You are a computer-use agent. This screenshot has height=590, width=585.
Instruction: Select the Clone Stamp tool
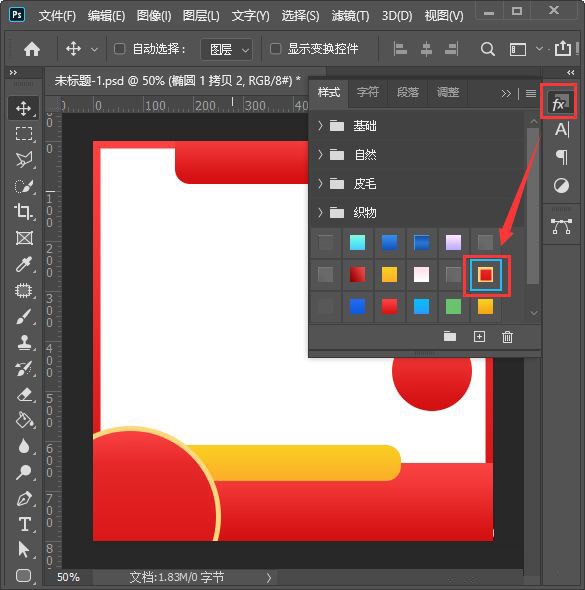(x=24, y=342)
